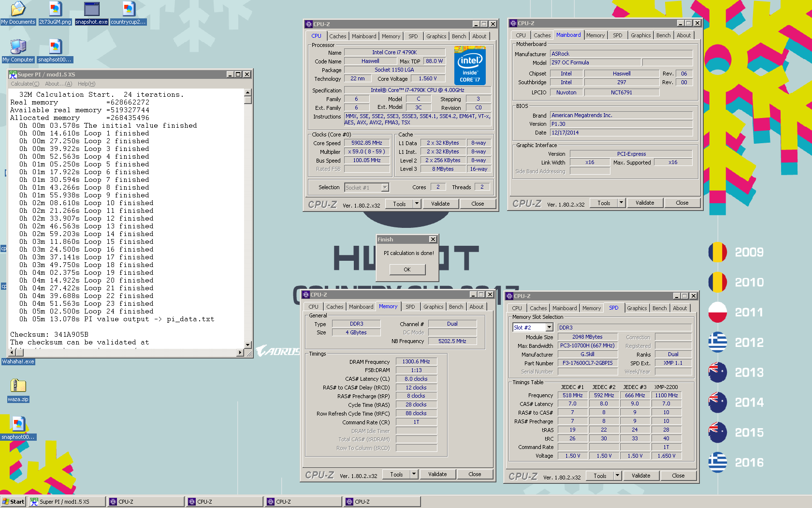This screenshot has width=812, height=508.
Task: Expand the Tools dropdown arrow in Mainboard window
Action: click(x=621, y=203)
